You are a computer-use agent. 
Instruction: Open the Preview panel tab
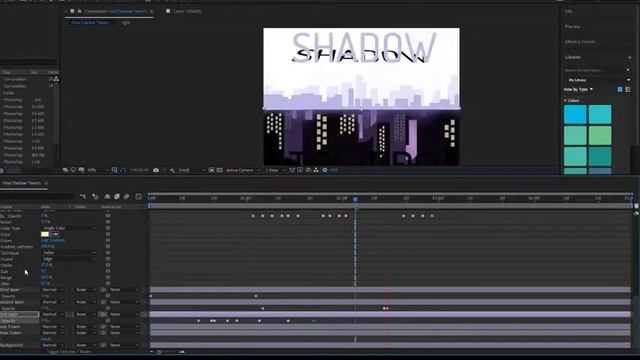(573, 27)
